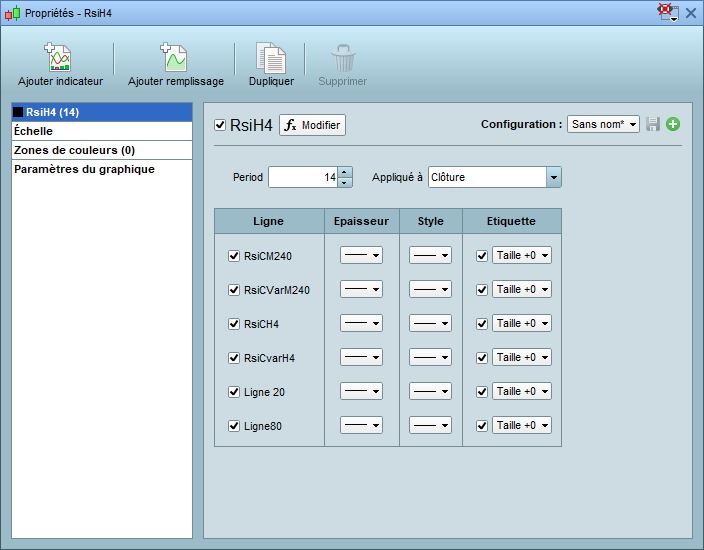704x550 pixels.
Task: Open the Style dropdown for RsiCvarH4
Action: coord(430,357)
